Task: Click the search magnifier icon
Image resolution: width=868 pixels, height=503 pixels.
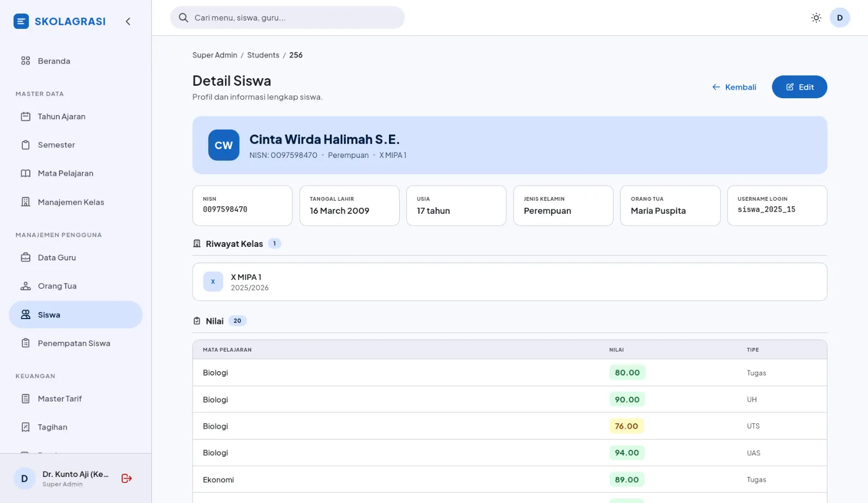Action: pos(183,17)
